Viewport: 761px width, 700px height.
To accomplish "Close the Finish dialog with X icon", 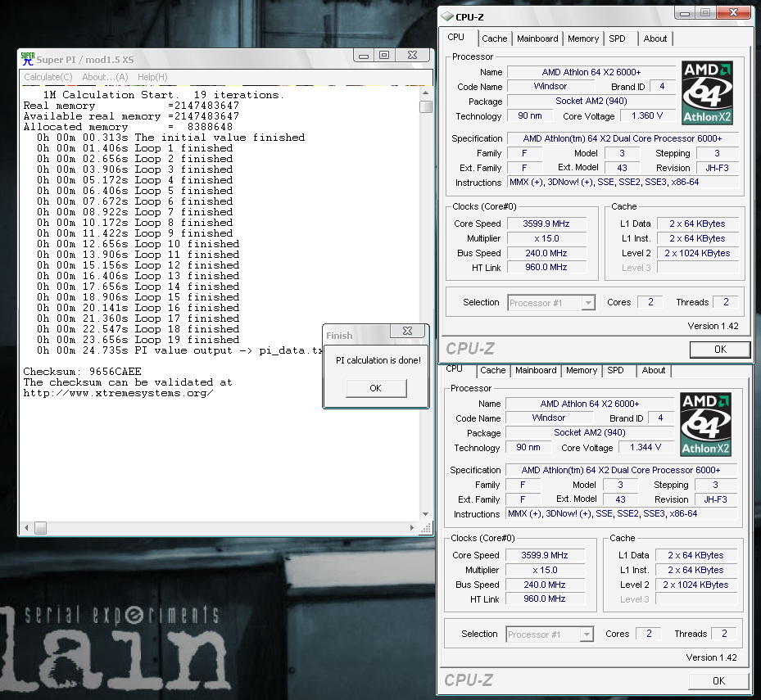I will (x=408, y=331).
